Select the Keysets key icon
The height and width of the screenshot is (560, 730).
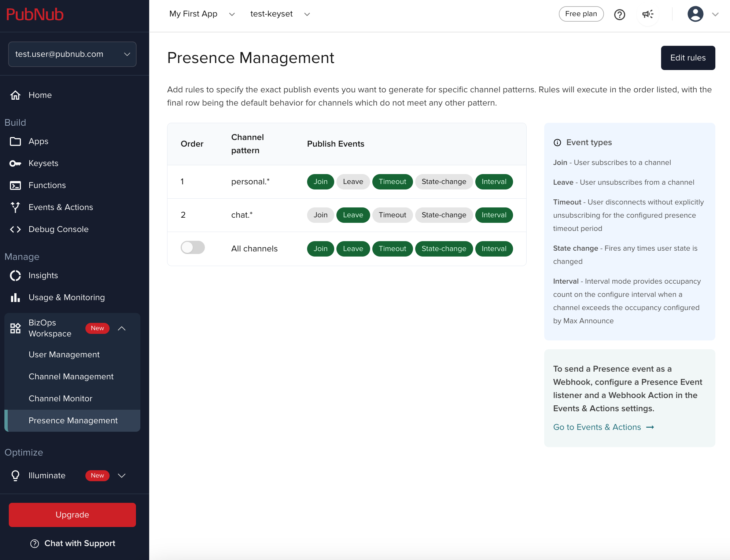15,163
